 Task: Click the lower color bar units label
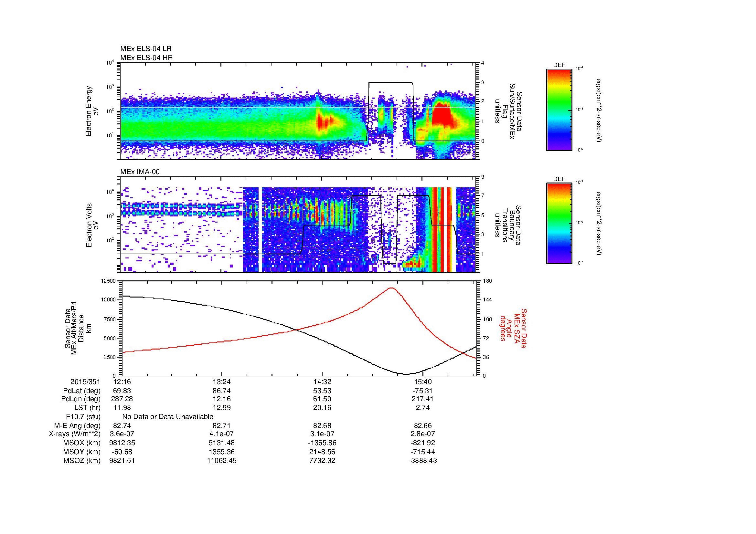(599, 224)
